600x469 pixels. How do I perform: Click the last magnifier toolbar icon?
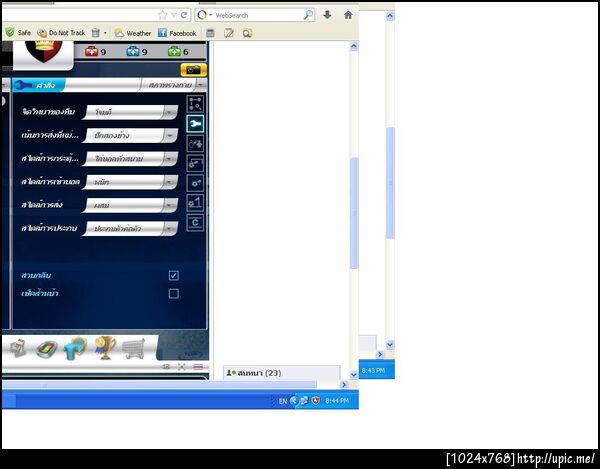coord(247,33)
